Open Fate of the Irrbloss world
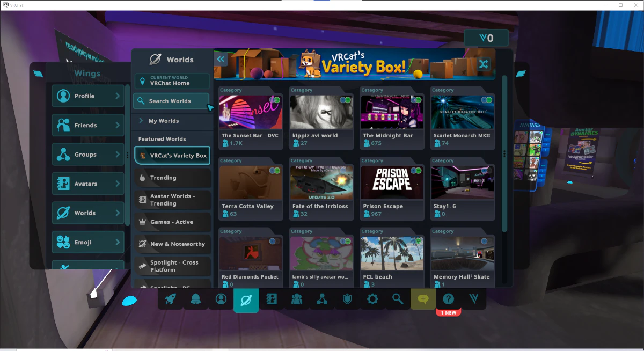This screenshot has height=351, width=644. point(321,188)
